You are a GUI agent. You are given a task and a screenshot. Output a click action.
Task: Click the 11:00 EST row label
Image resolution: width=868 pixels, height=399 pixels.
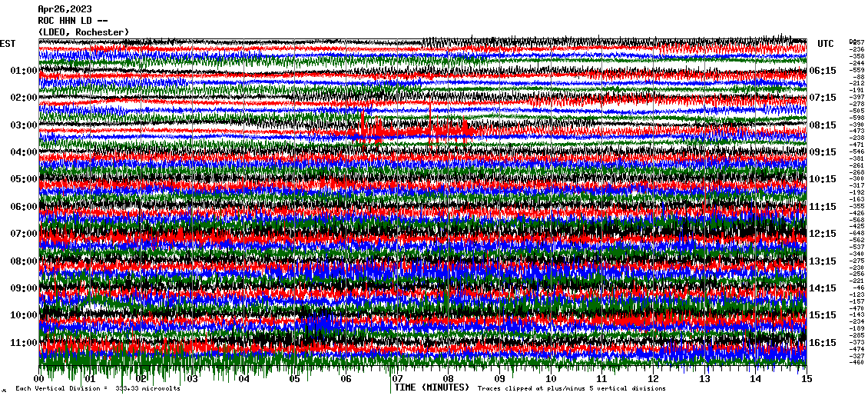(25, 343)
